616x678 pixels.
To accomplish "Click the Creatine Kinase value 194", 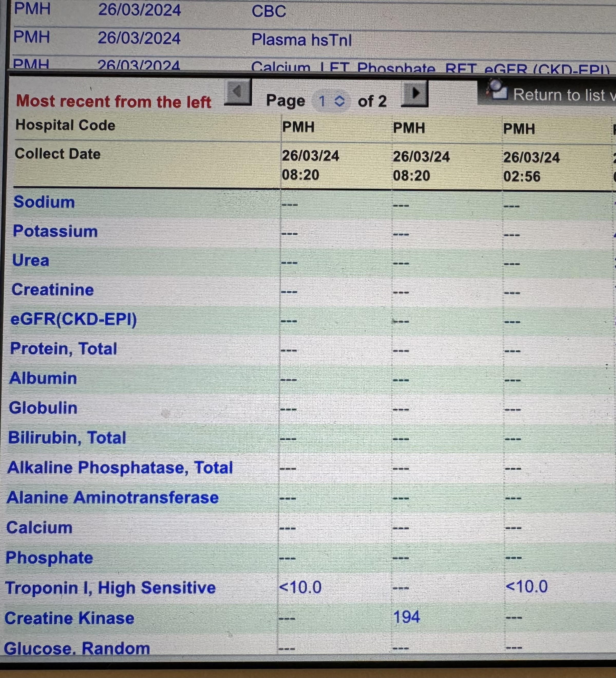I will click(x=406, y=617).
